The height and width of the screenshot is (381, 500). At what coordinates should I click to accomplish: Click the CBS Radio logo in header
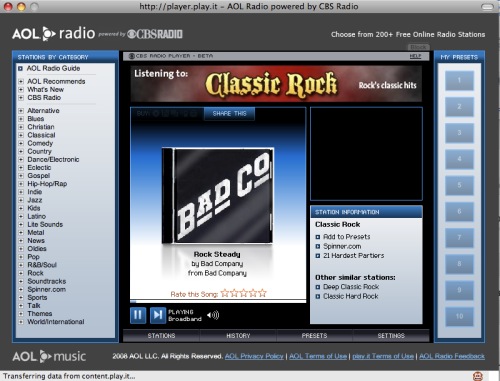pyautogui.click(x=155, y=34)
